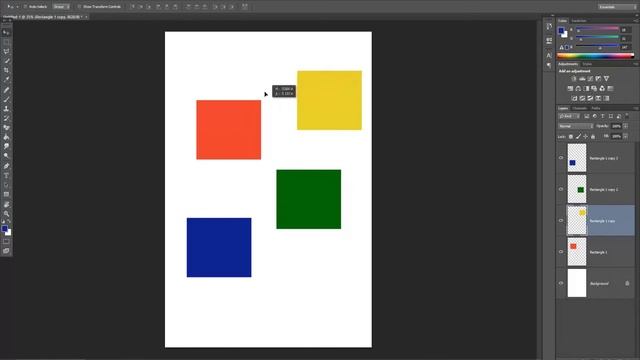Screen dimensions: 640x360
Task: Add an Invert adjustment
Action: 574,98
